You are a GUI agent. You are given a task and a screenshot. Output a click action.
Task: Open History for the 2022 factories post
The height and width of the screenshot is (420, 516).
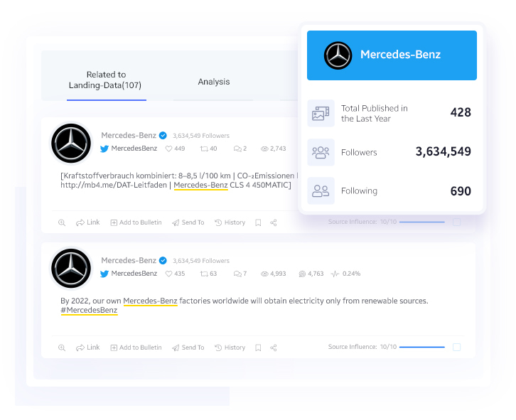[x=230, y=348]
